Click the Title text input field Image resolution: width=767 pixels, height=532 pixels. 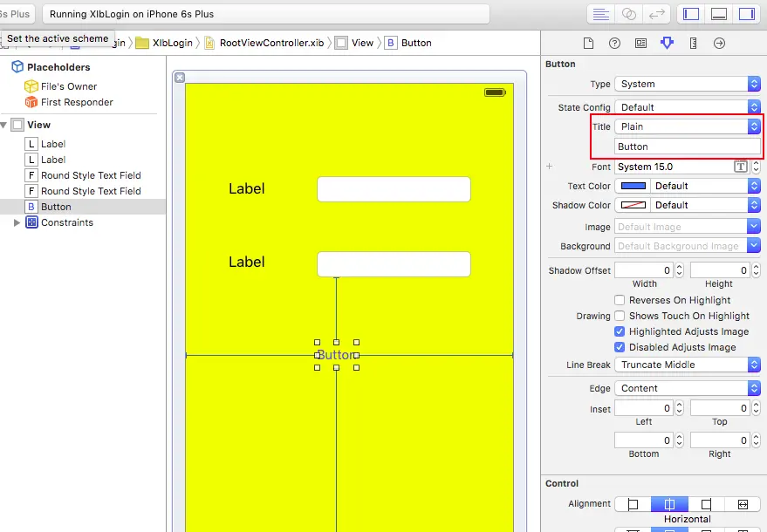tap(688, 147)
